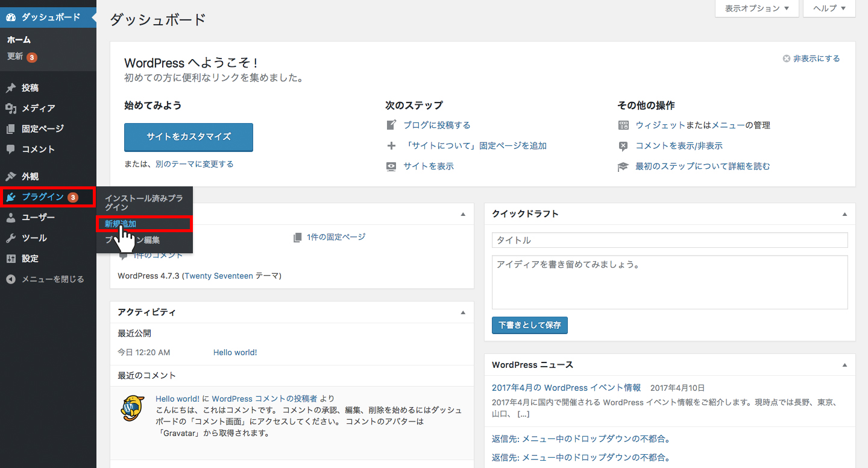Click the update count badge beside 更新
868x468 pixels.
tap(32, 57)
